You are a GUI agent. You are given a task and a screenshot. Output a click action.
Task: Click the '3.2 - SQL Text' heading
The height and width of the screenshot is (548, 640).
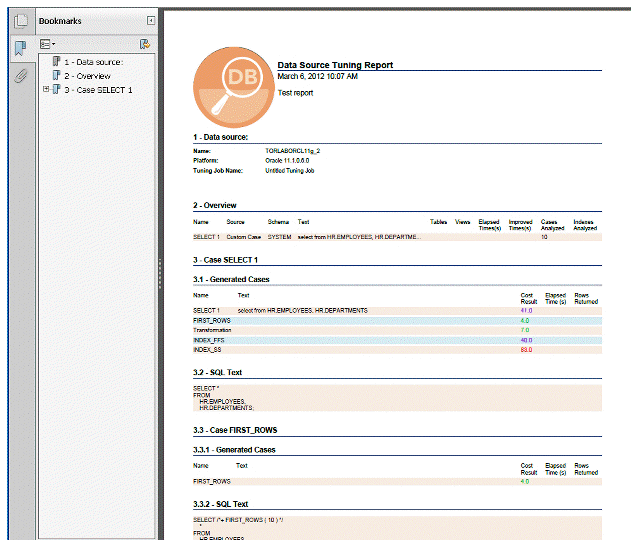click(x=218, y=373)
